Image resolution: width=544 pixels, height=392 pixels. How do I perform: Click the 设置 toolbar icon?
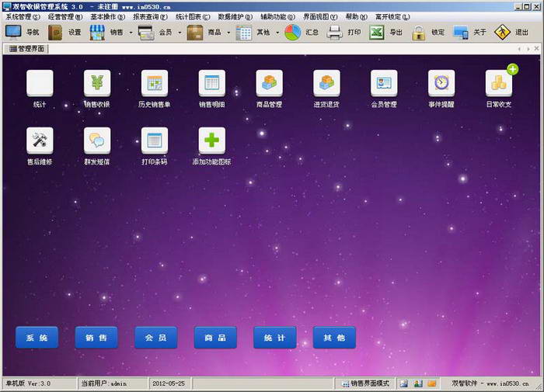coord(55,33)
